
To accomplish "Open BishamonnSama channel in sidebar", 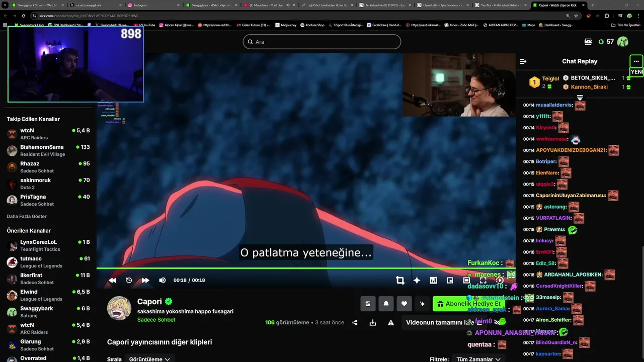I will pos(48,150).
